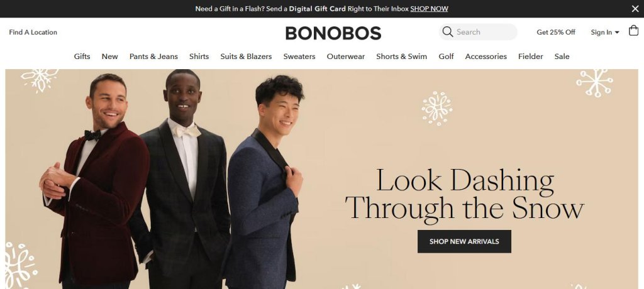This screenshot has height=289, width=644.
Task: Go to the Shirts category
Action: [x=199, y=57]
